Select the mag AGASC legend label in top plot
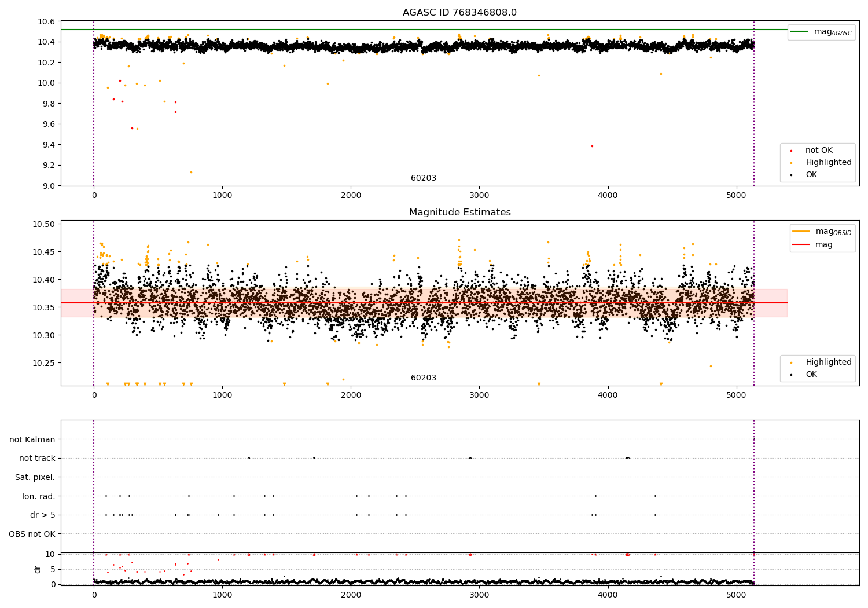 833,32
